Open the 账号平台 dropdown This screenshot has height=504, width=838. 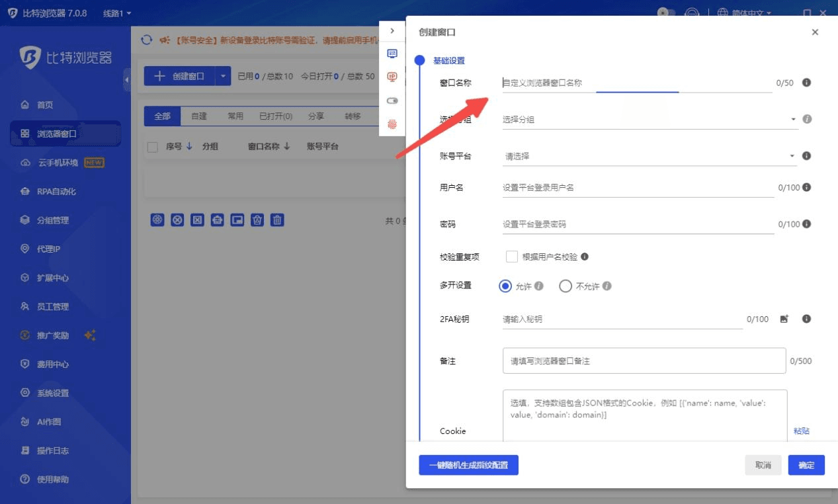(648, 156)
